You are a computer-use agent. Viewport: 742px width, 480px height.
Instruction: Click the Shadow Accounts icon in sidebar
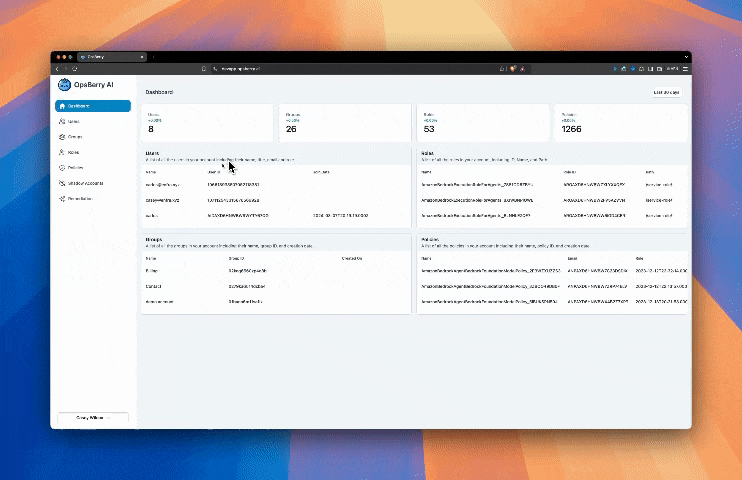[x=62, y=183]
